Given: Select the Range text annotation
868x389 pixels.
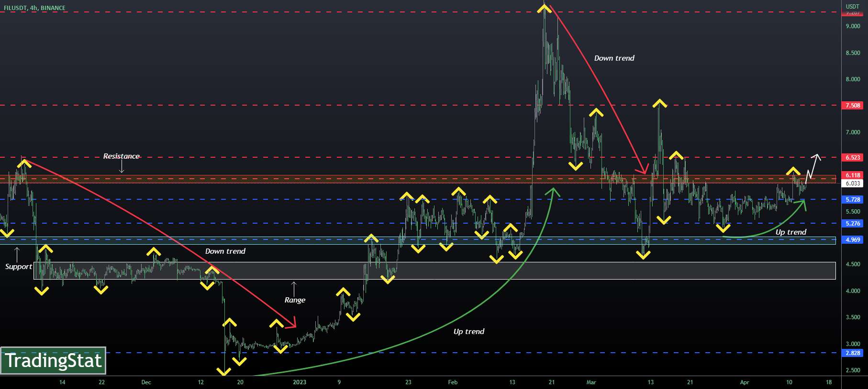Looking at the screenshot, I should tap(295, 300).
